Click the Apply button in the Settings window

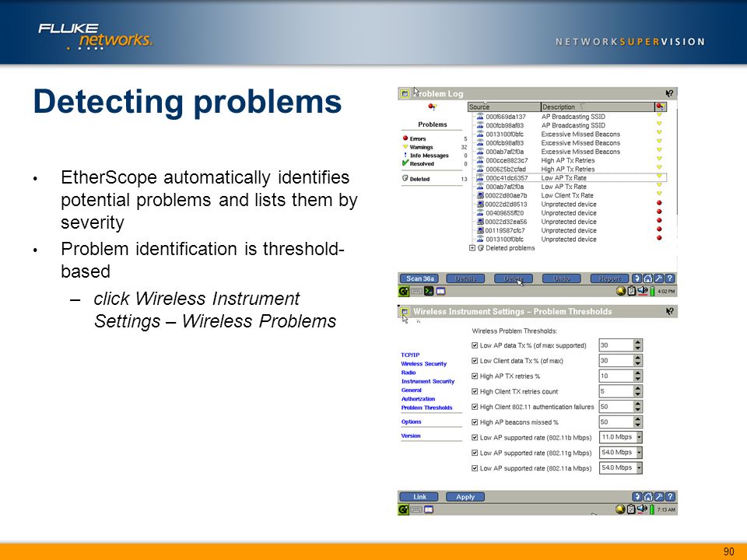[465, 497]
